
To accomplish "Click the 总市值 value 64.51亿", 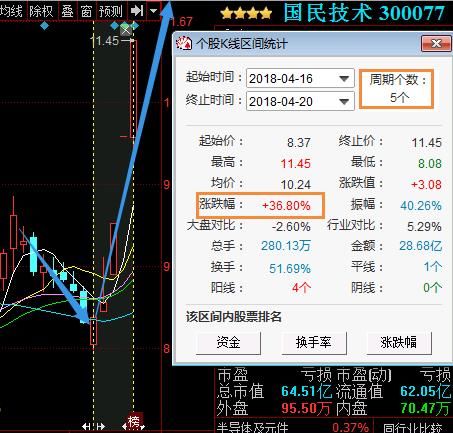I will pos(307,392).
